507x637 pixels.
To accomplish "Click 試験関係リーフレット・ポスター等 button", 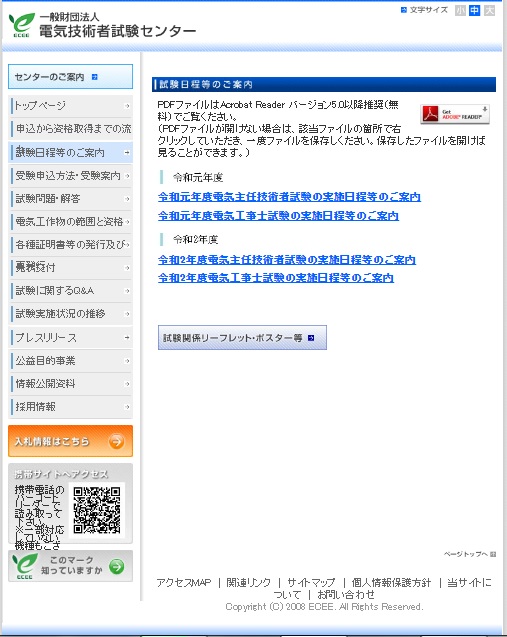I will [242, 338].
